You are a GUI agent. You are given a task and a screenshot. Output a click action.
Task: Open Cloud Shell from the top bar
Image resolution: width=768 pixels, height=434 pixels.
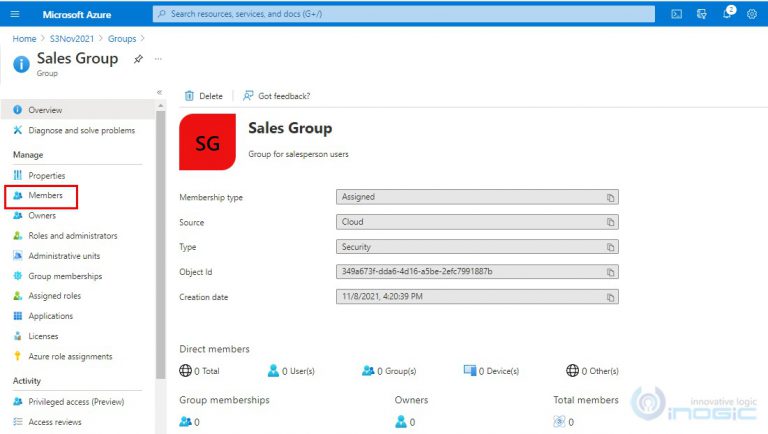tap(676, 14)
